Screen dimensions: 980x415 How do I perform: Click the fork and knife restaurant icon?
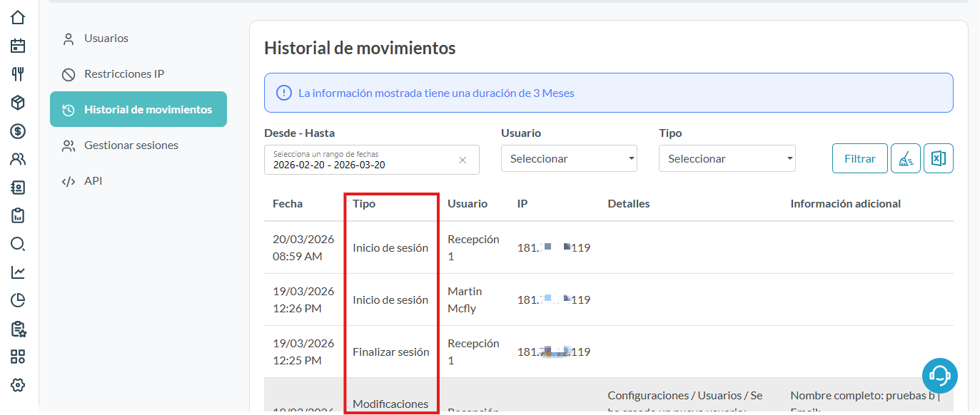[x=18, y=74]
